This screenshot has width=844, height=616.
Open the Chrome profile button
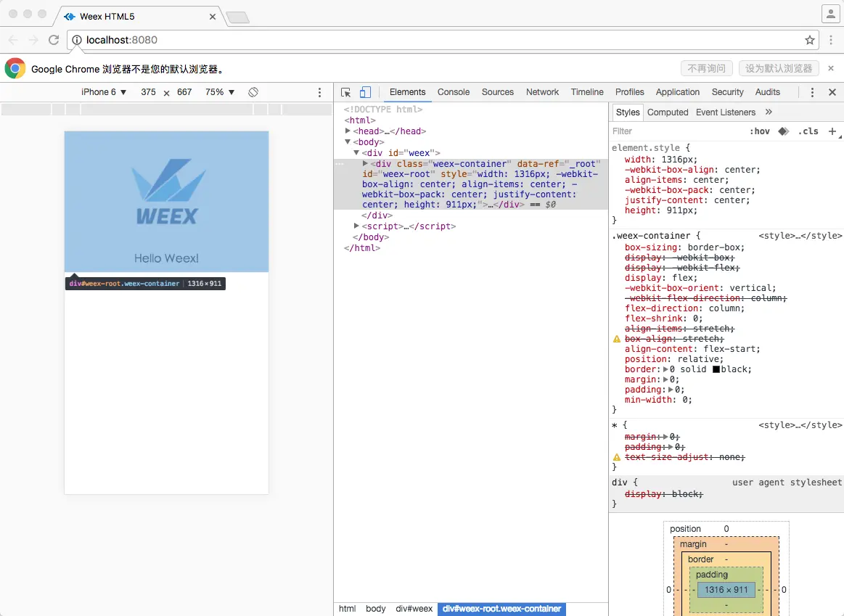(830, 14)
